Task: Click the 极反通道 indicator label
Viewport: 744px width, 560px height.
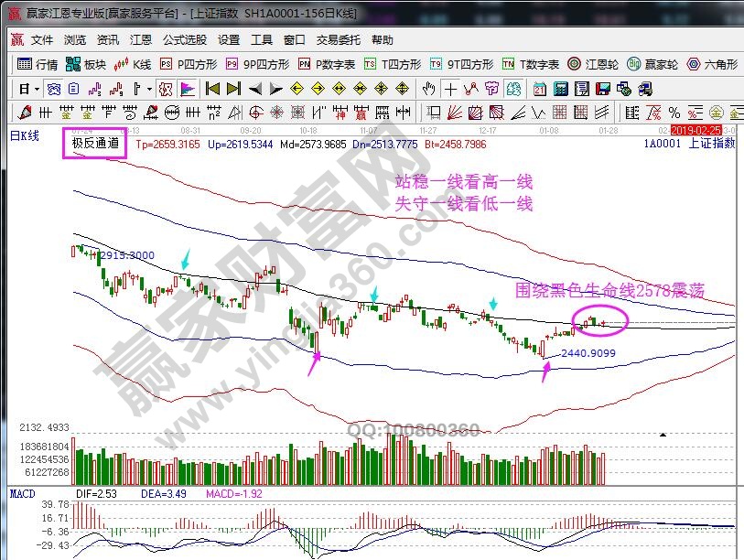Action: 95,144
